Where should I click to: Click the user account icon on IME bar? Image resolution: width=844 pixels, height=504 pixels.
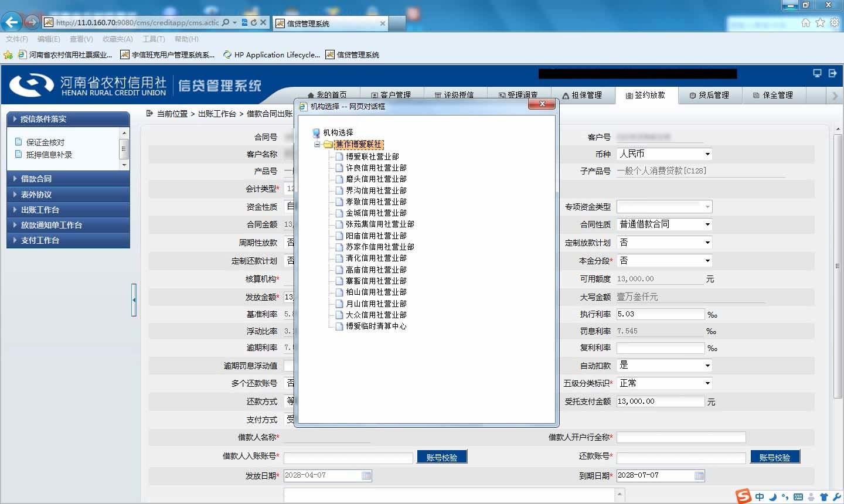(x=812, y=497)
